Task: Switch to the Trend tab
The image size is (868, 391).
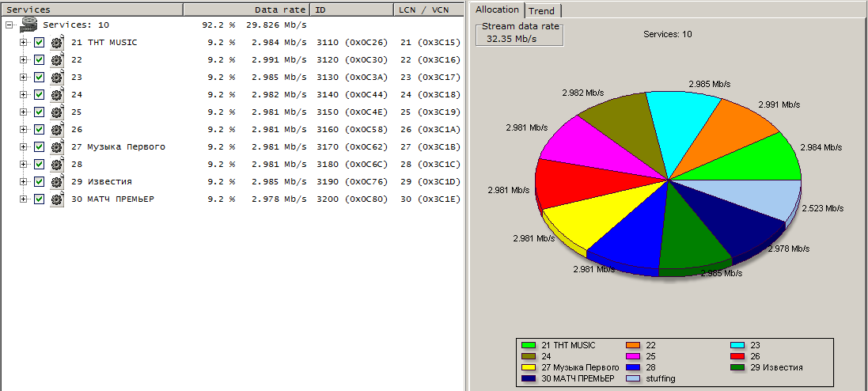Action: (x=543, y=10)
